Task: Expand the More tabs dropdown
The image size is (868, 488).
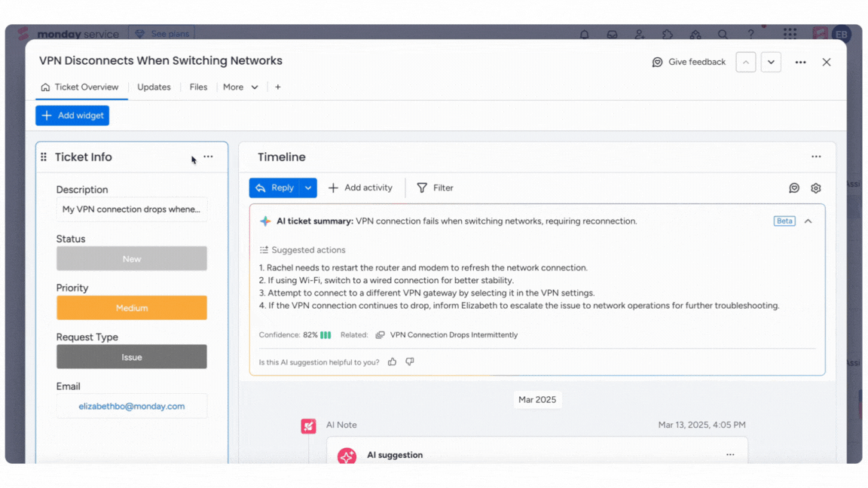Action: tap(240, 87)
